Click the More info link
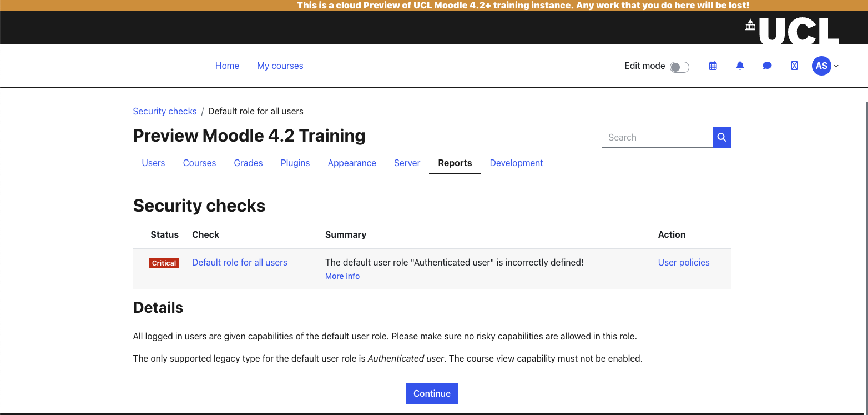The height and width of the screenshot is (415, 868). tap(342, 276)
